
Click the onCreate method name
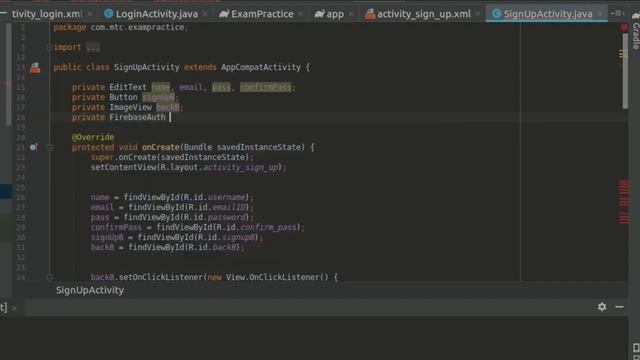coord(160,147)
